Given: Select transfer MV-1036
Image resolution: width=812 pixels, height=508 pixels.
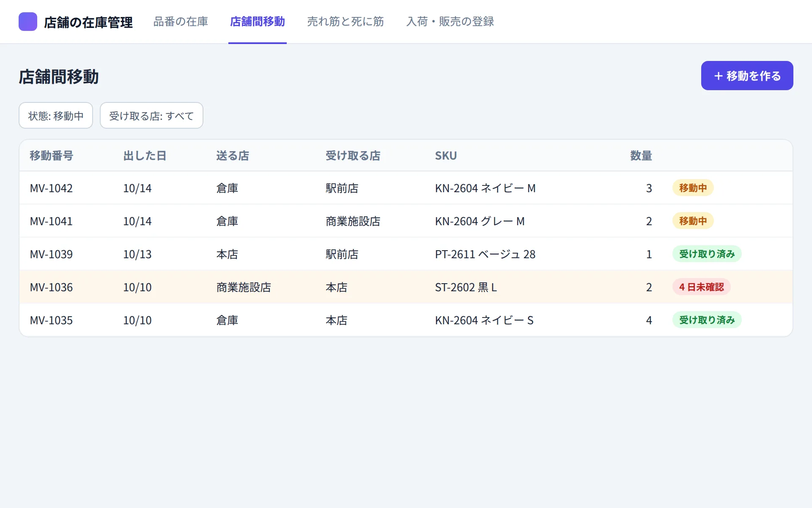Looking at the screenshot, I should point(406,287).
